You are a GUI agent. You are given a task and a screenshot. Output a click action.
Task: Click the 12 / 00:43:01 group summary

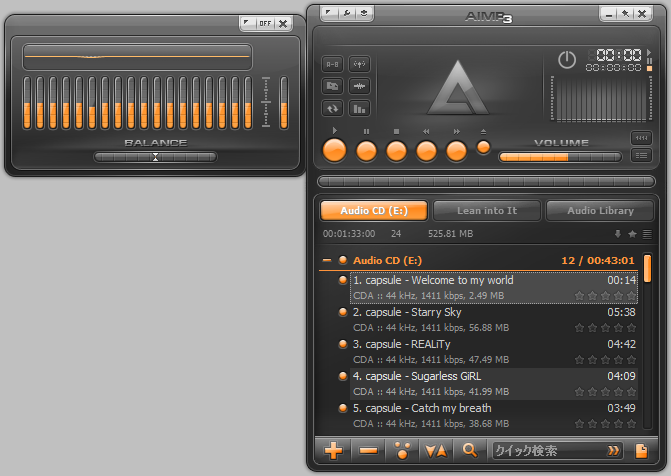coord(598,260)
